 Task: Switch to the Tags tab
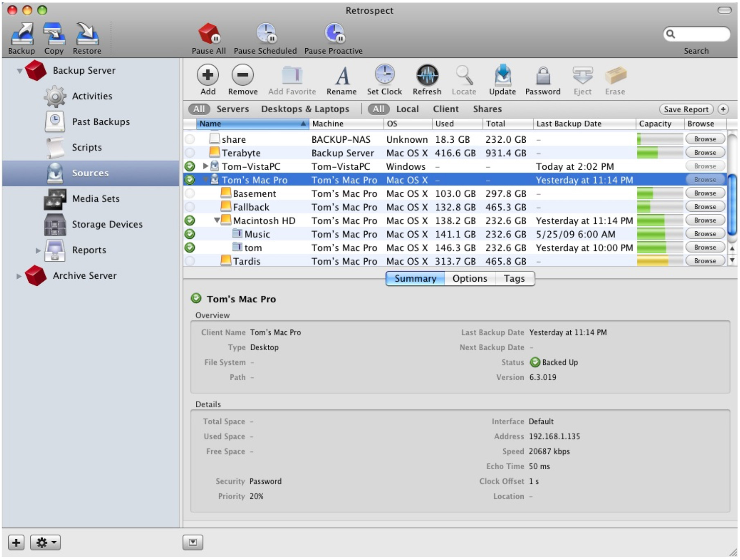tap(514, 279)
